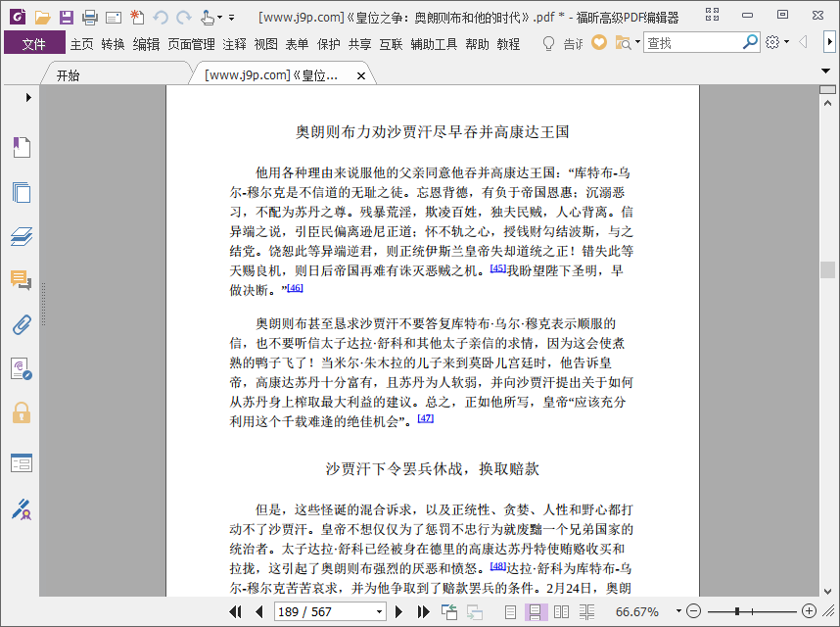Go to the next page
Screen dimensions: 840x627
(x=398, y=611)
